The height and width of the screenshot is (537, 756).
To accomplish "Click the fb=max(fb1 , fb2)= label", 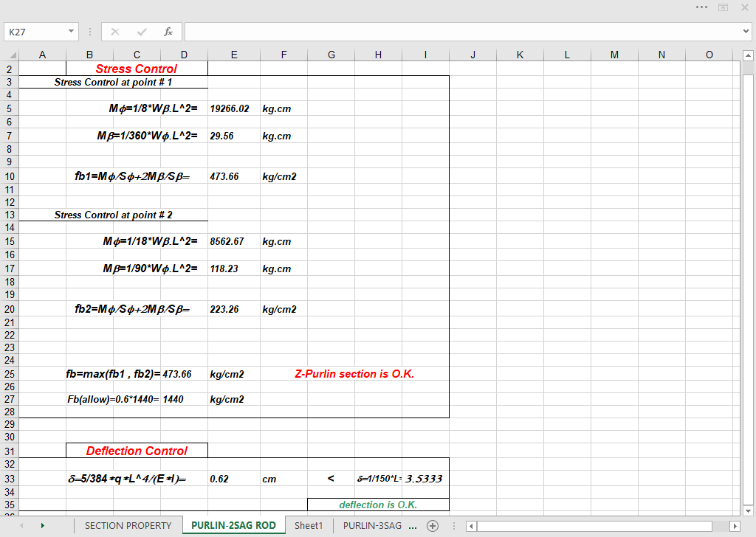I will [113, 374].
